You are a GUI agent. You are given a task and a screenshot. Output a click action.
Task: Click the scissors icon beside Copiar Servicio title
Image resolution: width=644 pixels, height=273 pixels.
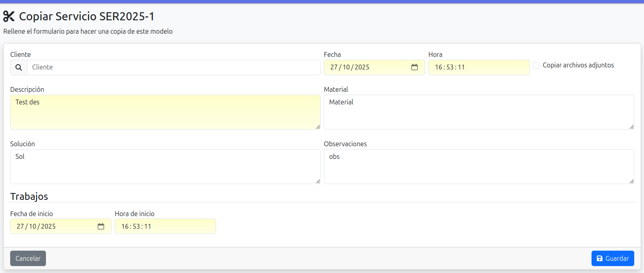(9, 16)
